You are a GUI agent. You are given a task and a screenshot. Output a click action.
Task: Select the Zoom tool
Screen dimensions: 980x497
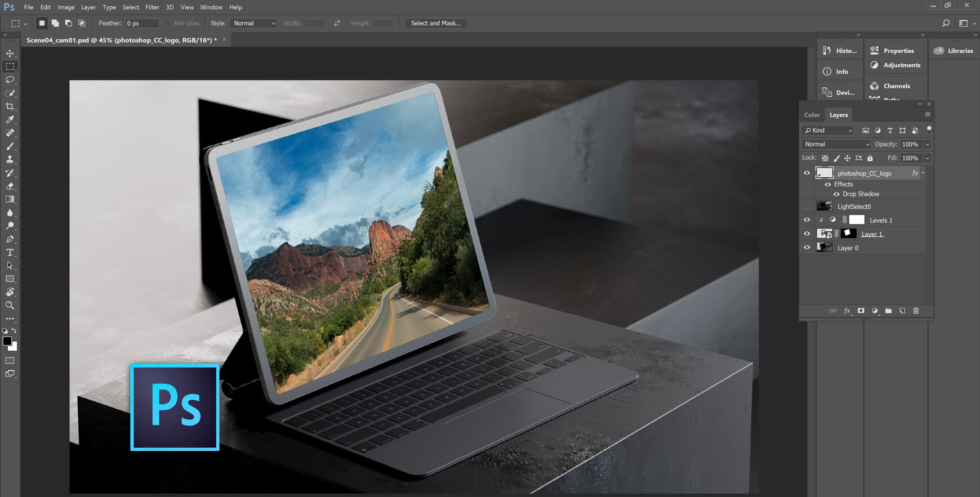(10, 306)
